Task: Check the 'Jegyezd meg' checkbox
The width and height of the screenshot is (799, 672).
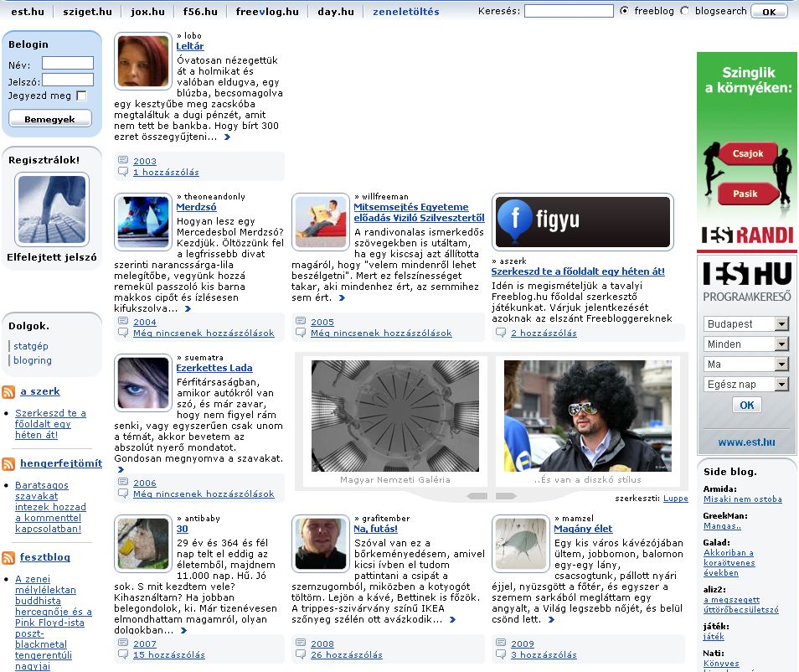Action: click(81, 96)
